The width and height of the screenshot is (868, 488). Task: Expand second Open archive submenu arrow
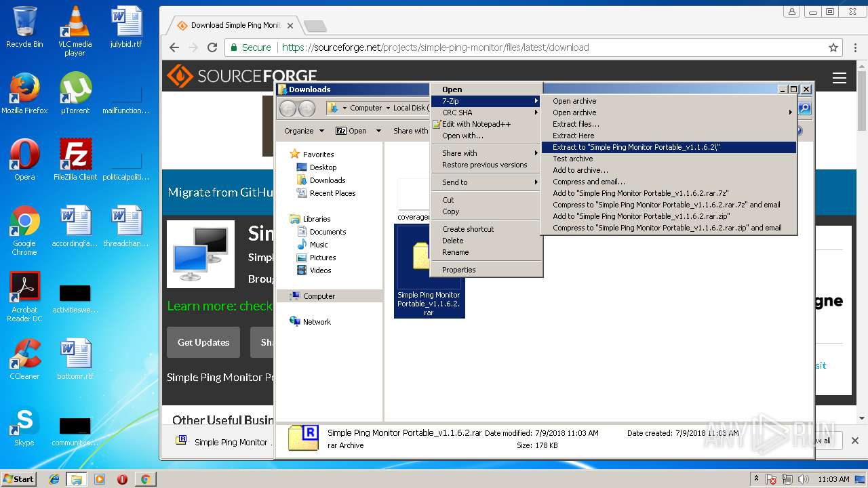coord(790,113)
